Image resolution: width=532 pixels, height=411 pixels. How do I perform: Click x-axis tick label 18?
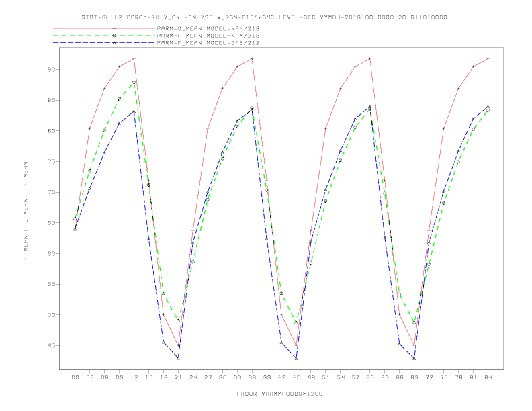pos(163,377)
